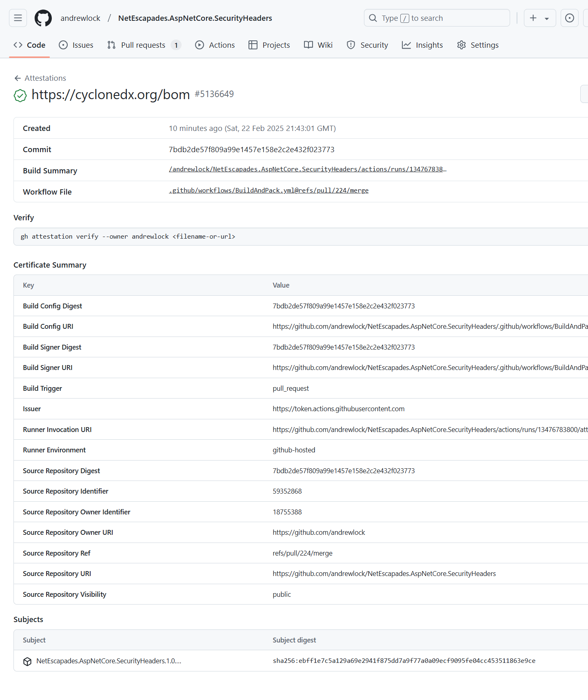Click the verified checkmark badge icon

coord(20,95)
